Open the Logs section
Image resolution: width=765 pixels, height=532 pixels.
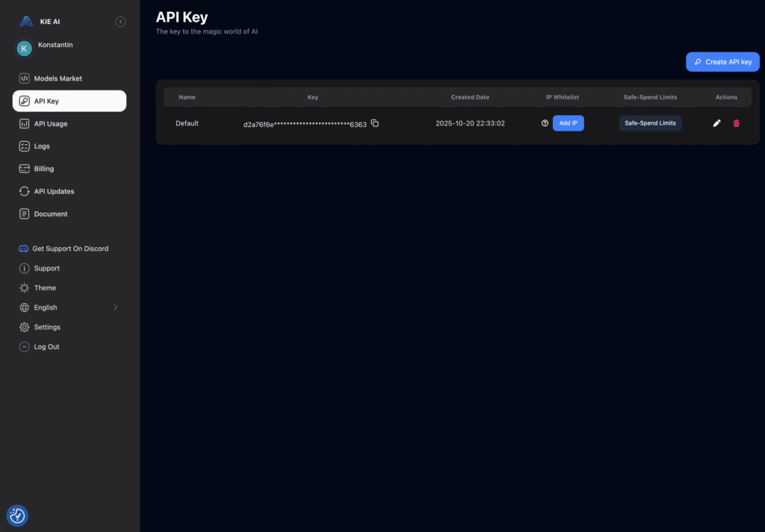[x=42, y=146]
